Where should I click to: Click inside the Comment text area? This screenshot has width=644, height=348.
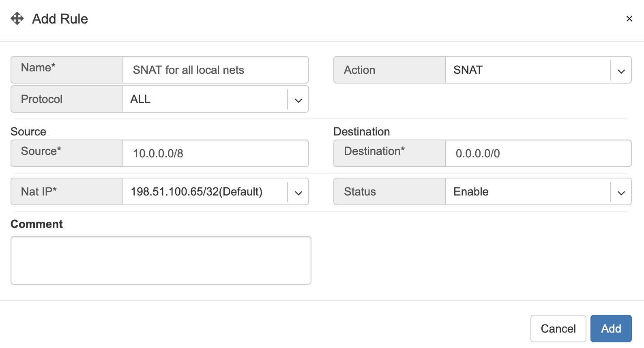click(x=161, y=260)
